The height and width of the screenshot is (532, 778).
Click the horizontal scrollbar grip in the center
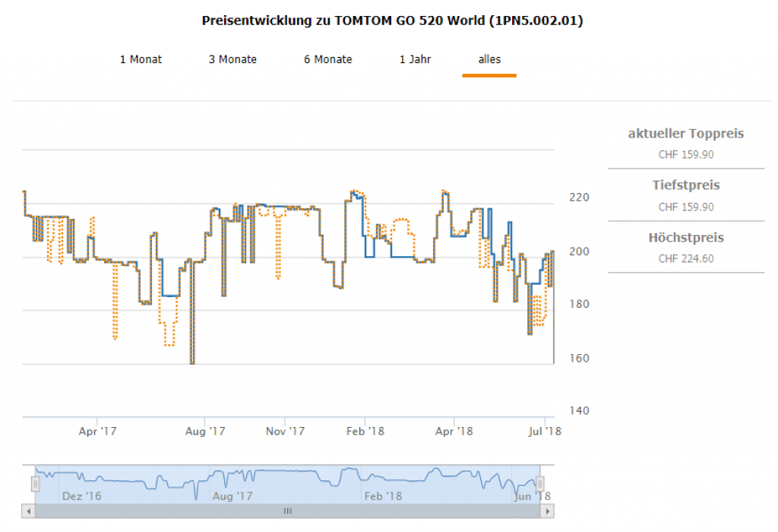pos(288,511)
